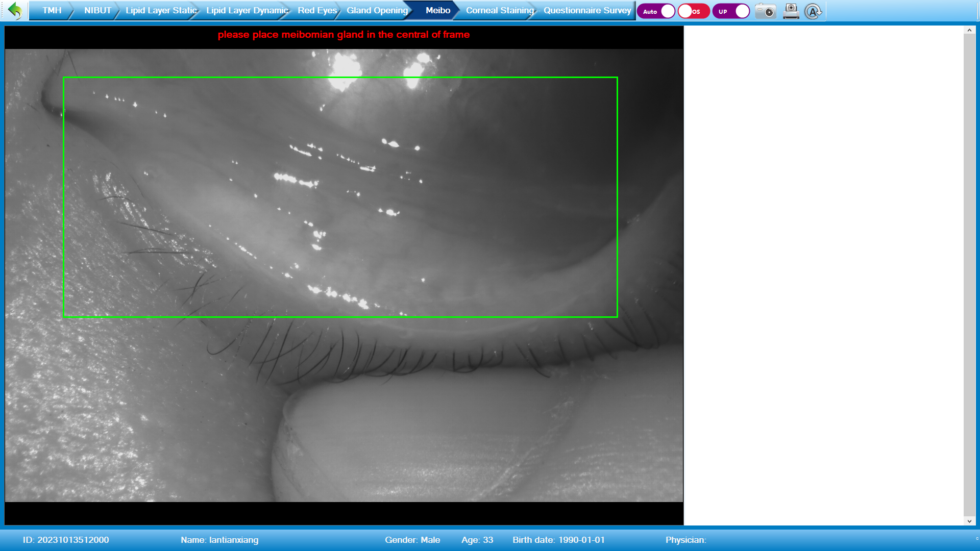The width and height of the screenshot is (980, 551).
Task: Click the print photo icon
Action: pyautogui.click(x=791, y=11)
